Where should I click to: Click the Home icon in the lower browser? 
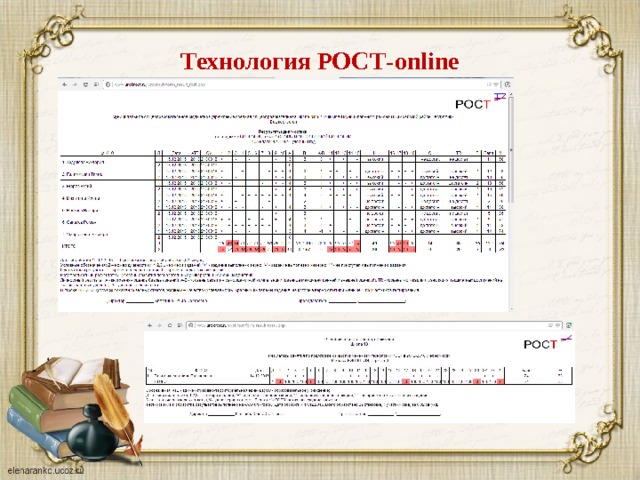click(x=180, y=325)
